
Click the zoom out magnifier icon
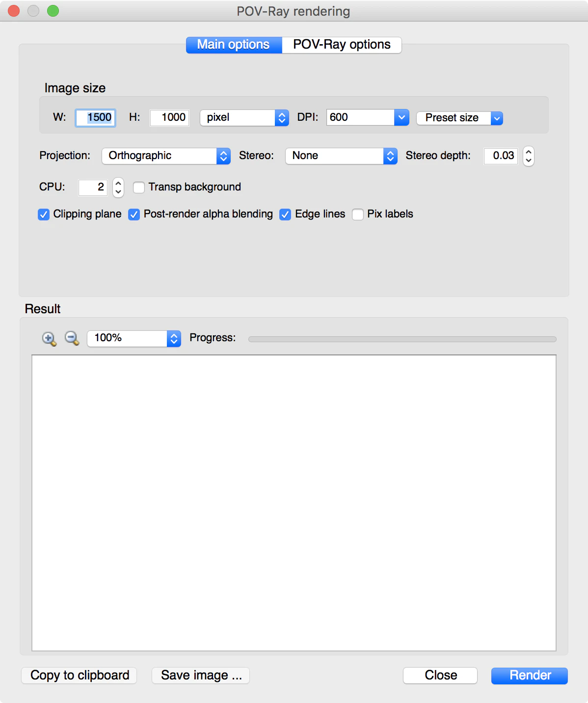(72, 339)
